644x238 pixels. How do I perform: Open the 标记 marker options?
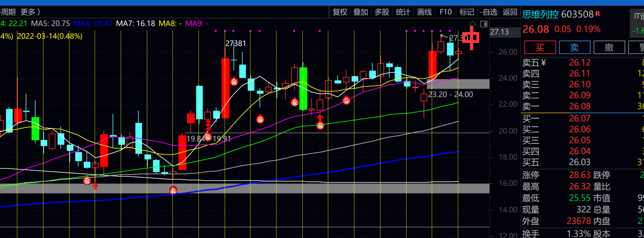[467, 12]
